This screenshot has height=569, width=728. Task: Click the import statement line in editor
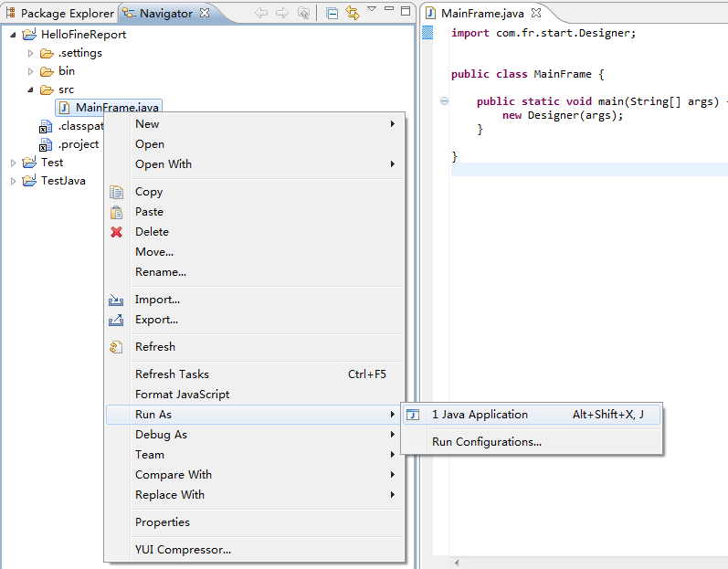coord(543,33)
